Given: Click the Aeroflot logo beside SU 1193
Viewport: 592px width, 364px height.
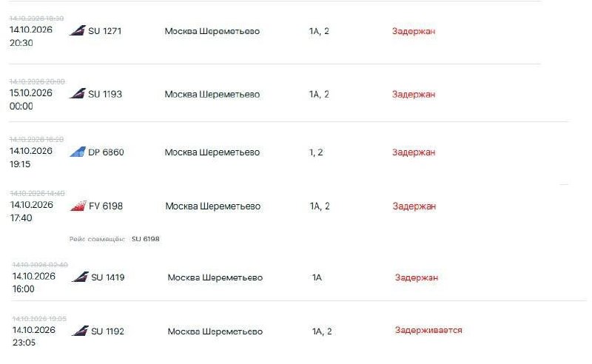Looking at the screenshot, I should [78, 94].
